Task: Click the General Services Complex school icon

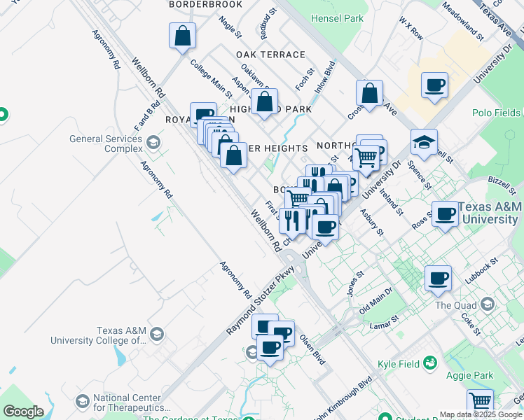Action: click(x=153, y=143)
